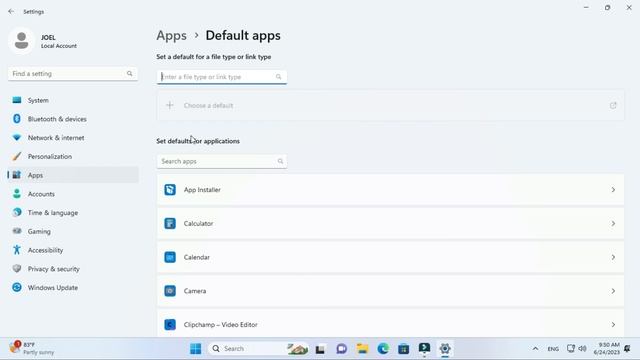Expand Calendar defaults chevron

coord(613,257)
